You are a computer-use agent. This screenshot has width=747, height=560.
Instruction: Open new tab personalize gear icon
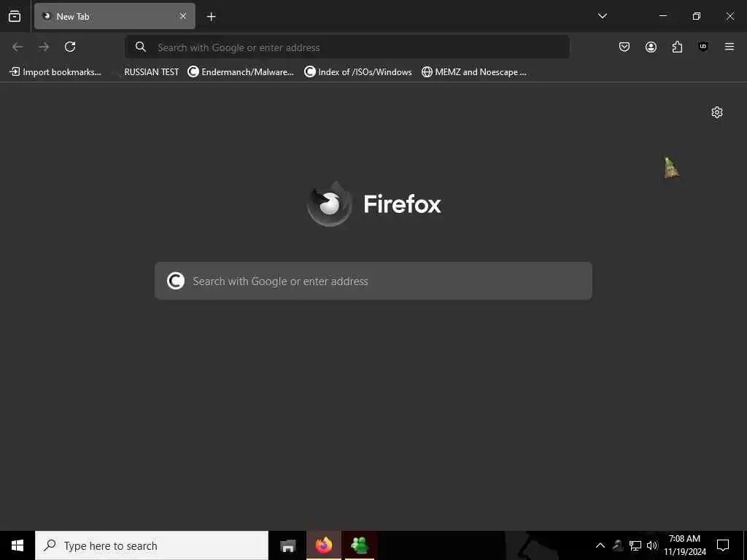point(717,112)
